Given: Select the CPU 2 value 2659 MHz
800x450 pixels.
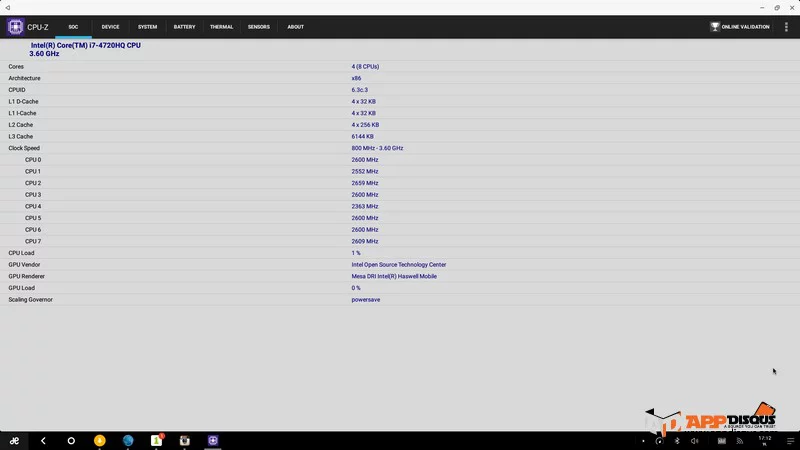Looking at the screenshot, I should pyautogui.click(x=365, y=183).
